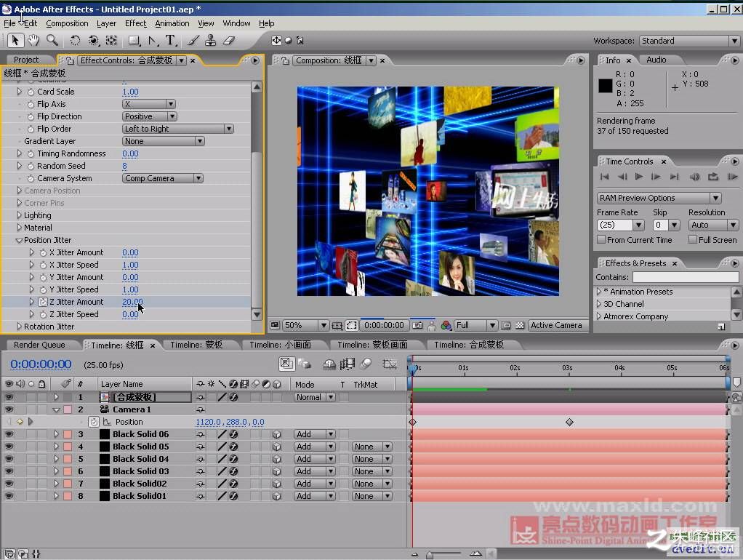743x560 pixels.
Task: Toggle visibility of Black Solid01
Action: pyautogui.click(x=9, y=495)
